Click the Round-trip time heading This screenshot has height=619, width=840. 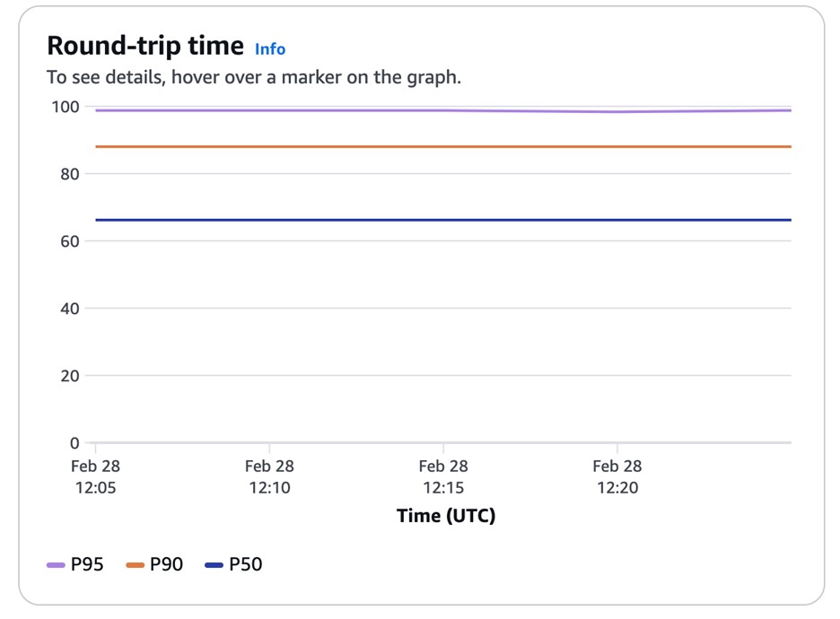pyautogui.click(x=144, y=46)
